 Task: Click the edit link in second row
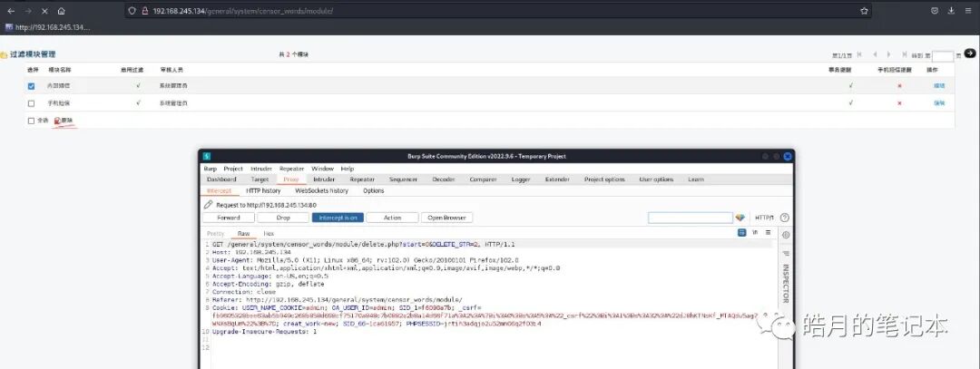click(939, 103)
